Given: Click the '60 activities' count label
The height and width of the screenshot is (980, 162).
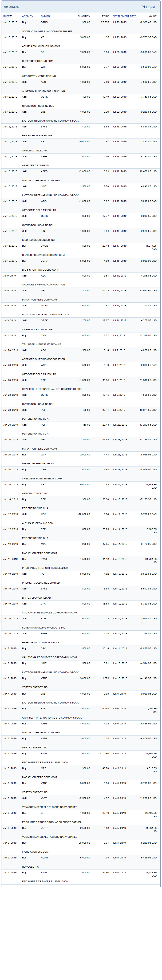Looking at the screenshot, I should 12,7.
